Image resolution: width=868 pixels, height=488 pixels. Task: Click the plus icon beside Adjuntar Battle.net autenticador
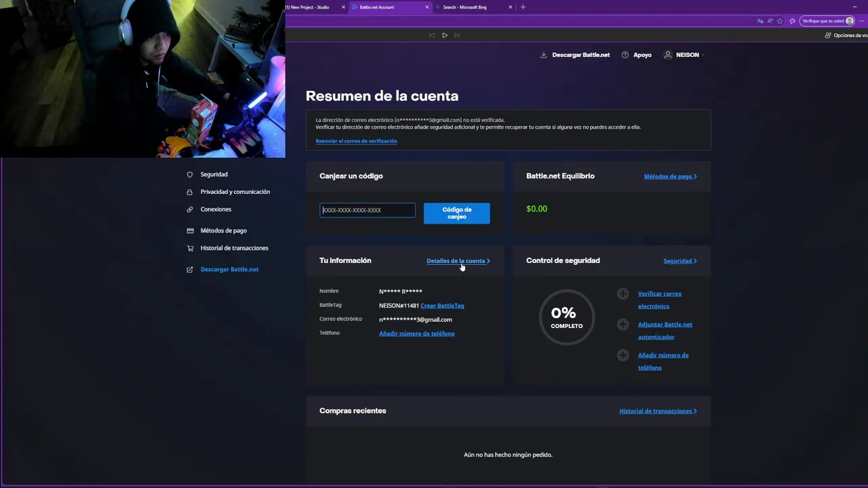tap(623, 325)
